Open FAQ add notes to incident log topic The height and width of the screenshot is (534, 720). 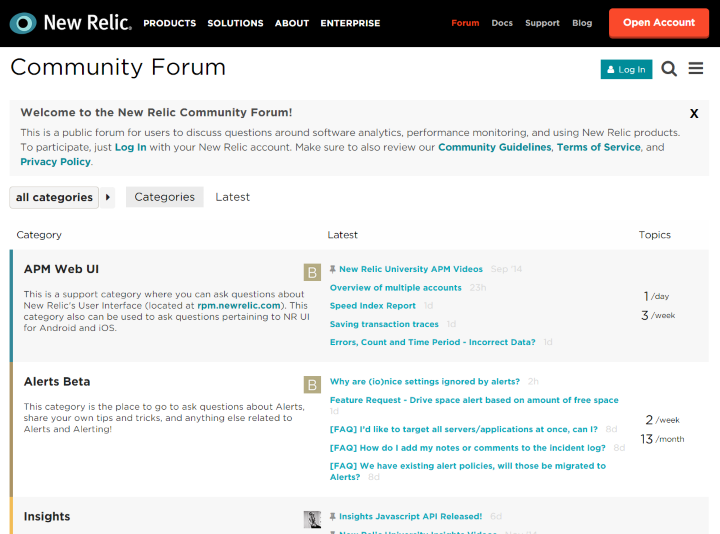467,448
